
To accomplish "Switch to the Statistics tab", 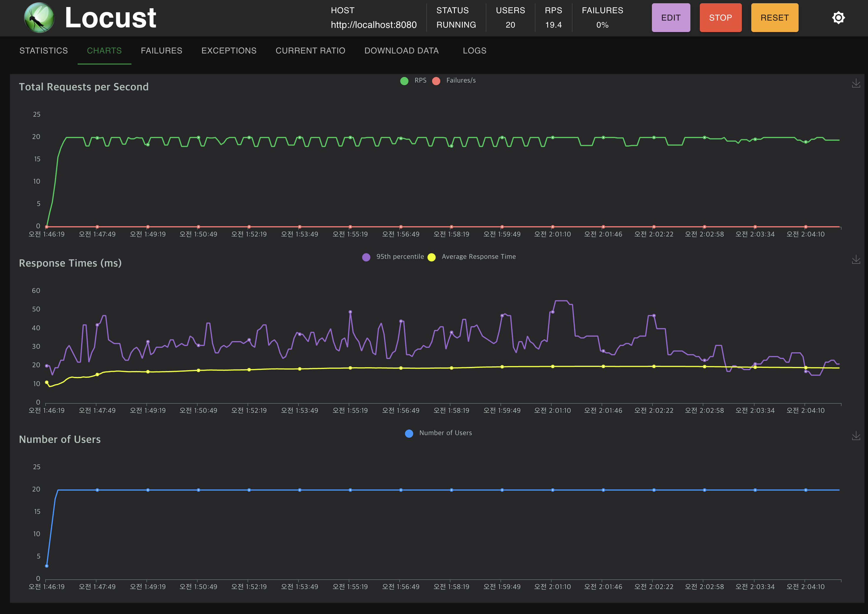I will tap(44, 51).
